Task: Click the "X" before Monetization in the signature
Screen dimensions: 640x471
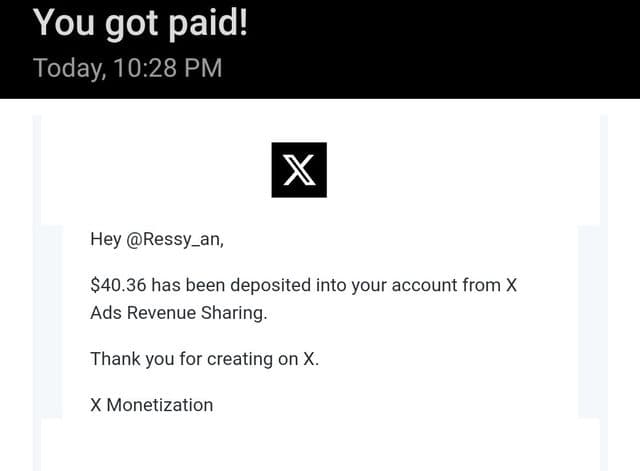Action: click(x=96, y=405)
